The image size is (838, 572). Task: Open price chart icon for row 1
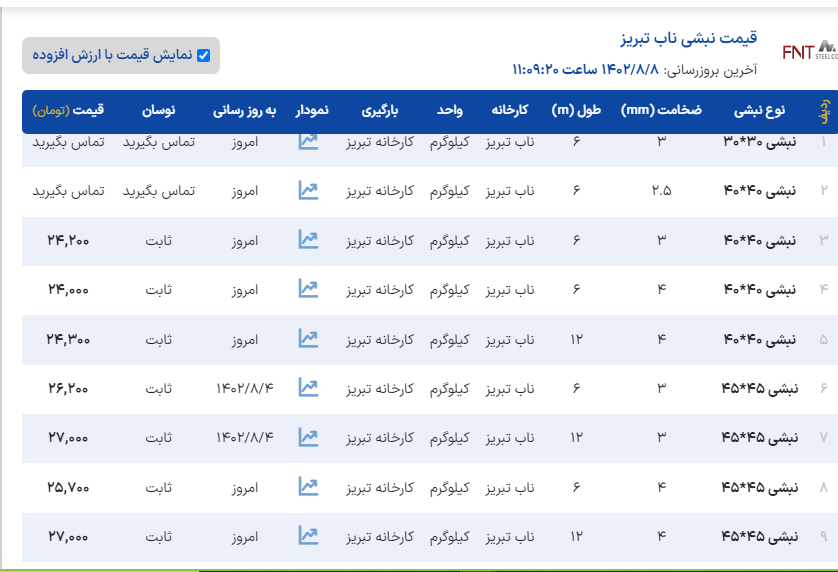click(308, 142)
